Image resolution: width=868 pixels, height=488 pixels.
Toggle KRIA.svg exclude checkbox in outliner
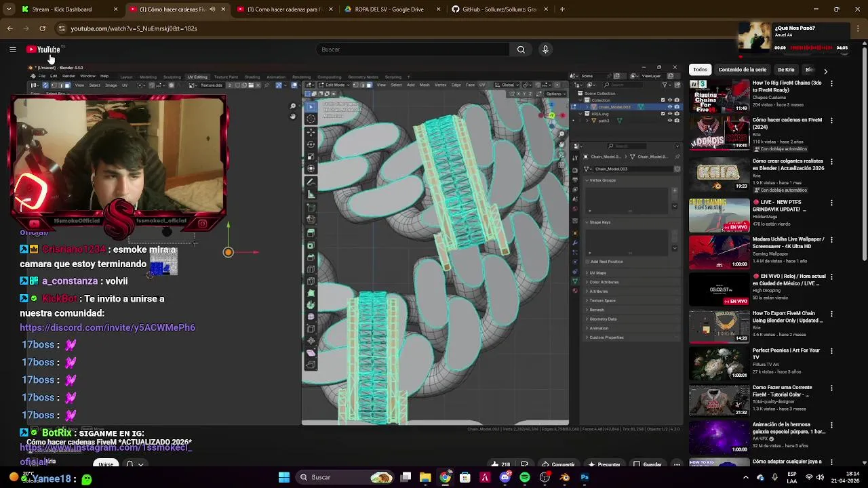(x=663, y=114)
